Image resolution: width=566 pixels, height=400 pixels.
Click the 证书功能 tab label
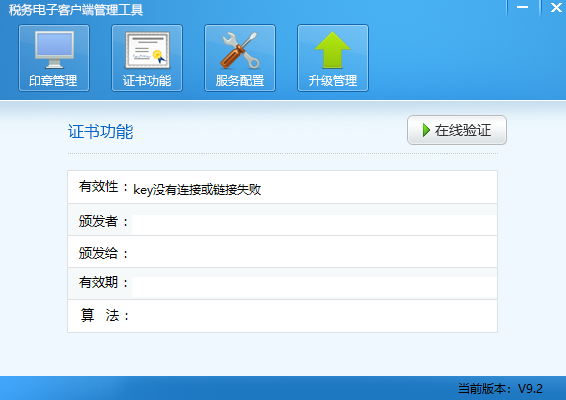coord(147,81)
